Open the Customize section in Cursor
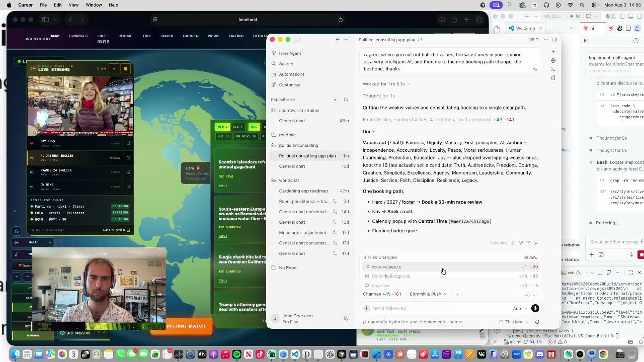This screenshot has height=362, width=644. (289, 85)
